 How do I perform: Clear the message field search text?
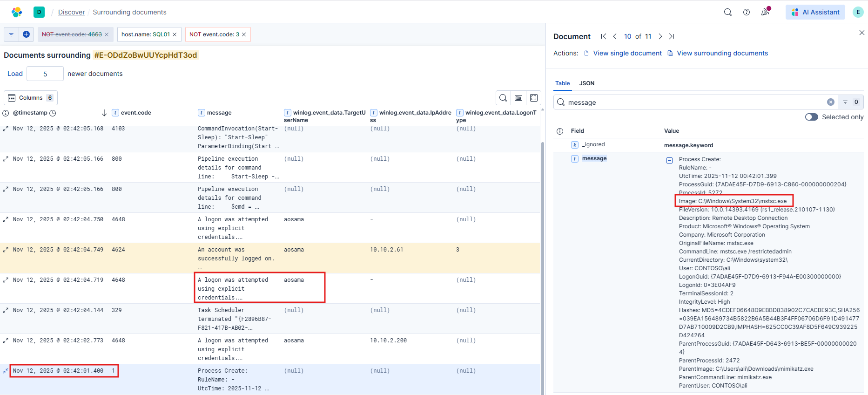click(831, 102)
